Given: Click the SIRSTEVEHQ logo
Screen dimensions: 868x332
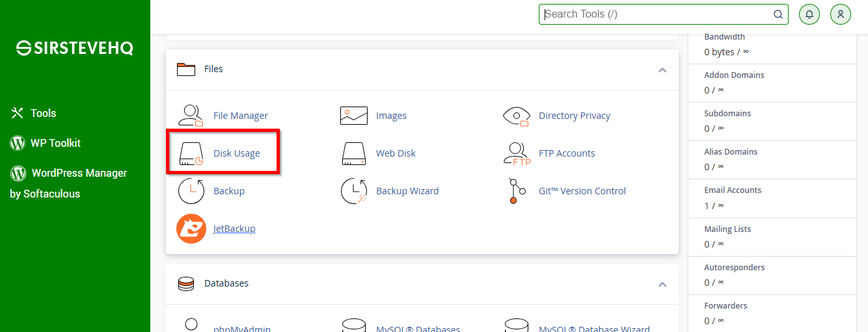Looking at the screenshot, I should coord(75,47).
